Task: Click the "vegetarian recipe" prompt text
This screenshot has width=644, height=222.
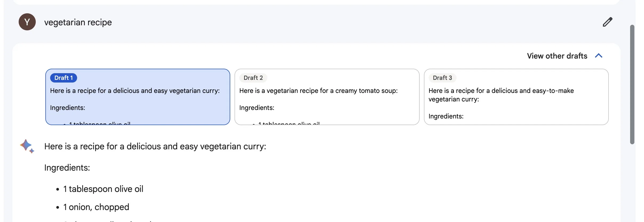Action: pos(78,22)
